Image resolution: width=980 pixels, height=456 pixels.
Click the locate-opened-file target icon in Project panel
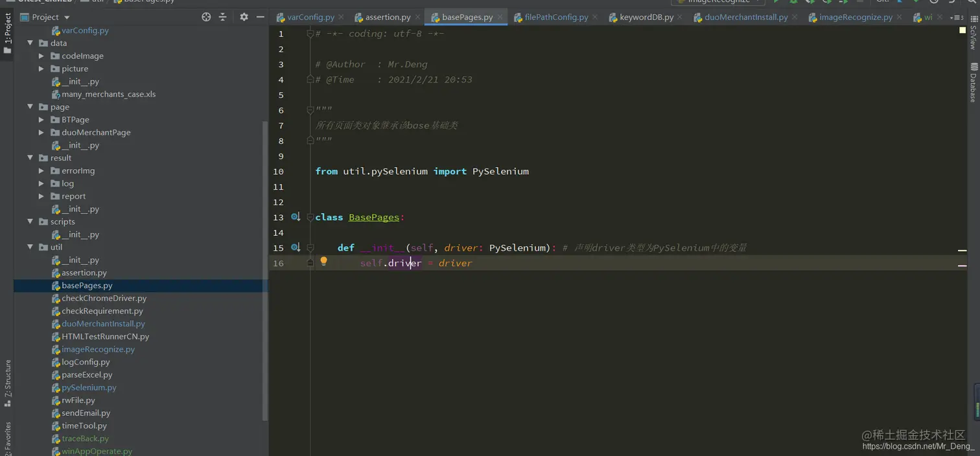click(206, 17)
